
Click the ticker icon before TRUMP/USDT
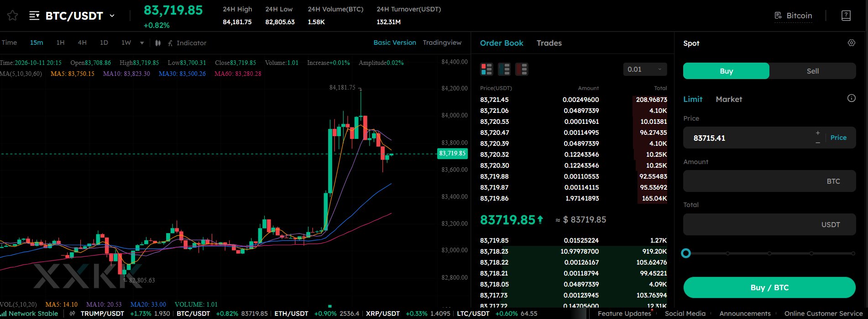72,314
